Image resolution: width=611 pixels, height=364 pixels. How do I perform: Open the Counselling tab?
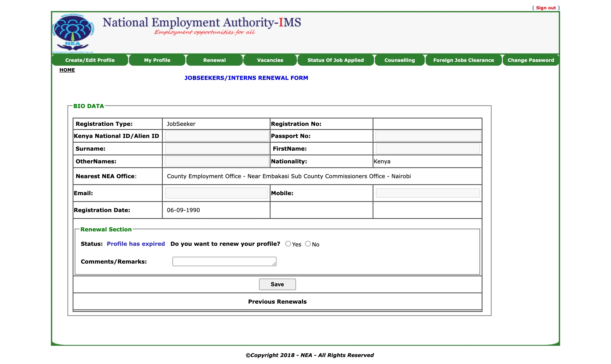tap(399, 60)
